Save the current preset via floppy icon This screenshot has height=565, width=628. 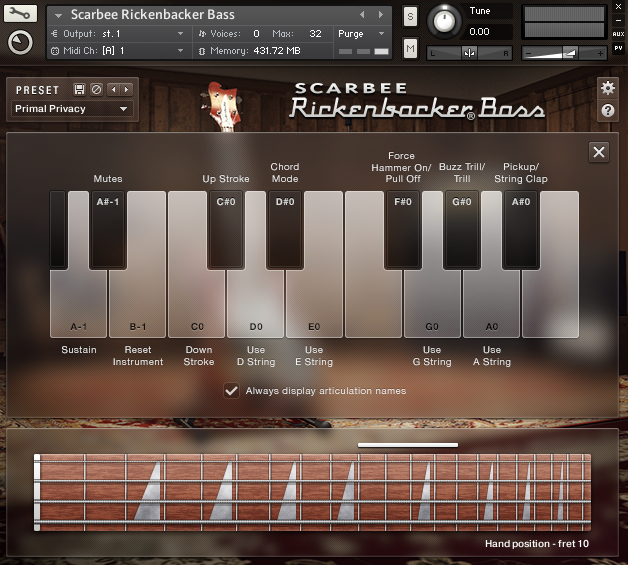tap(79, 89)
